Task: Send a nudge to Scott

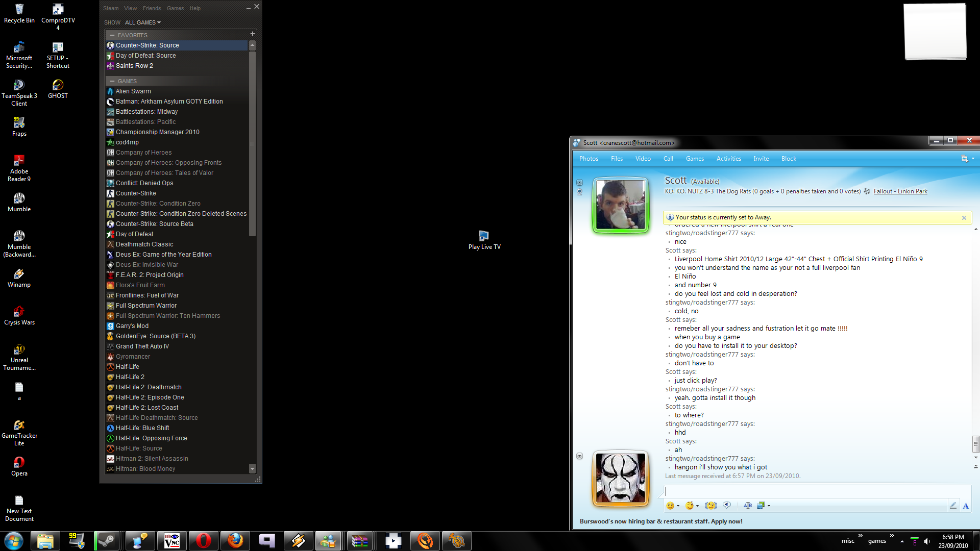Action: [710, 506]
